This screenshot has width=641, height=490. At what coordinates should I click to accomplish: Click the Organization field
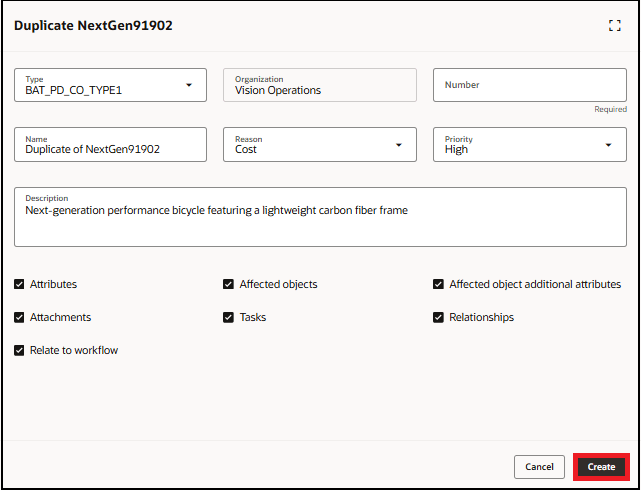[319, 85]
